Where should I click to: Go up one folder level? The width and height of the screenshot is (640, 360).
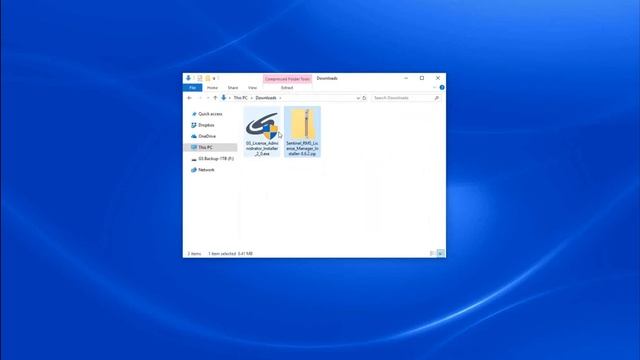(x=215, y=98)
